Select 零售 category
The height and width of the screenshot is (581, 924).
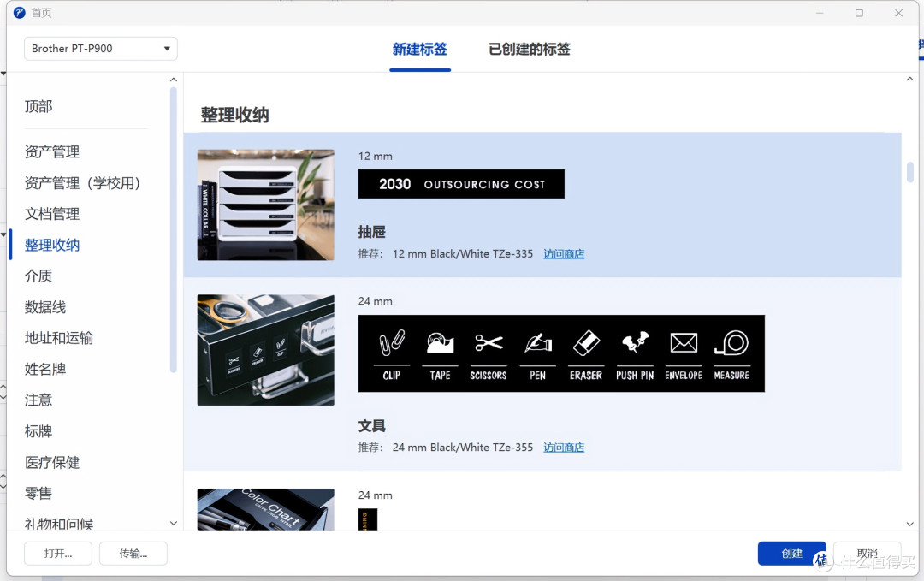(x=38, y=493)
